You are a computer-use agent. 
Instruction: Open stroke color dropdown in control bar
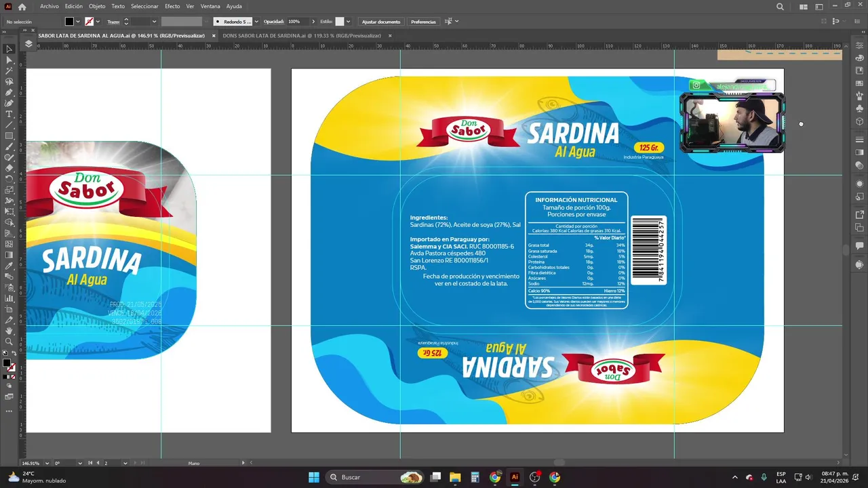coord(98,22)
